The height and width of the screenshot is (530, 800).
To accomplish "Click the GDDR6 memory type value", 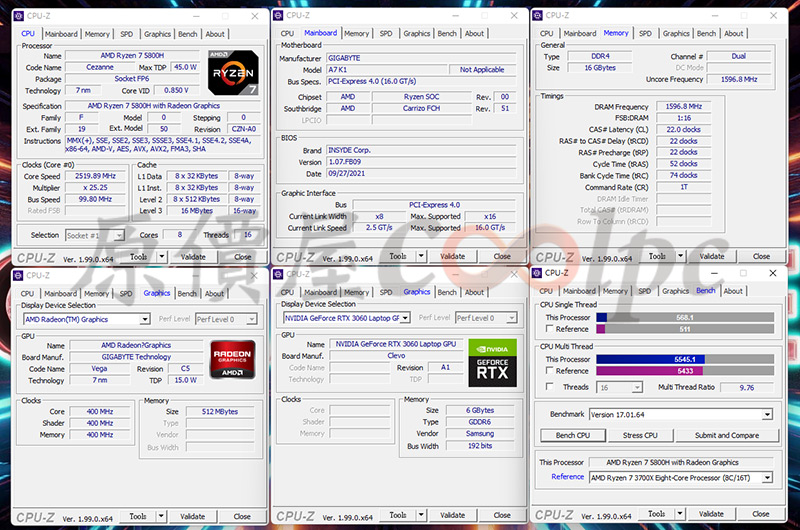I will point(480,422).
